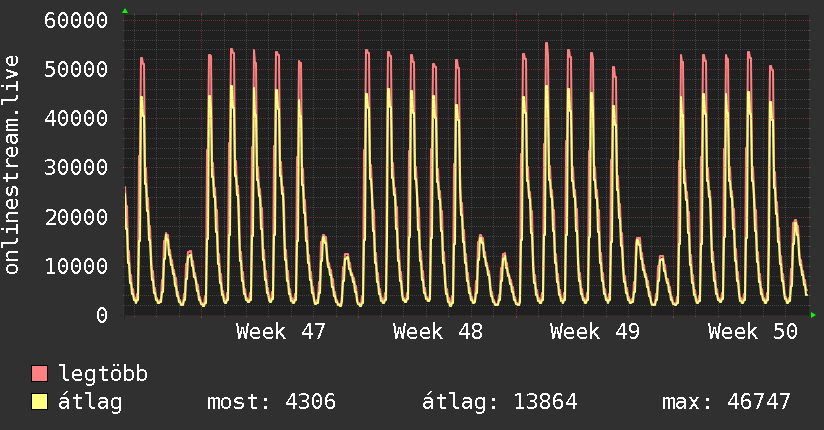824x430 pixels.
Task: Click the 0 y-axis label
Action: tap(102, 315)
